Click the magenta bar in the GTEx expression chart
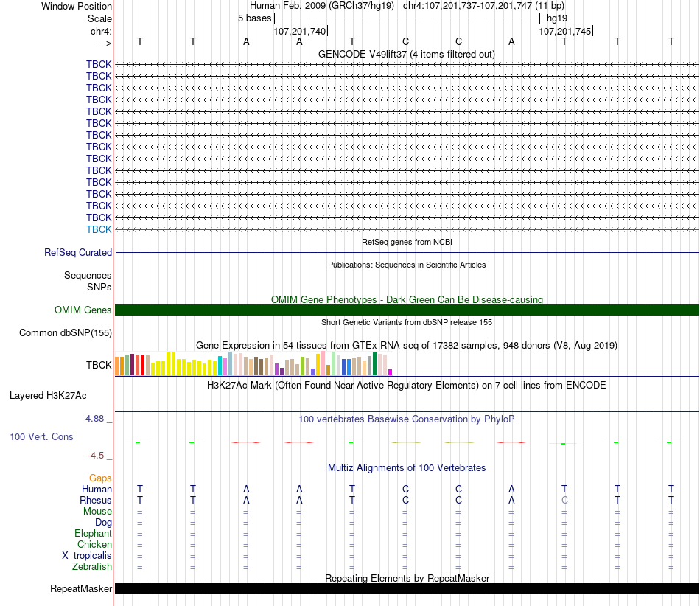The width and height of the screenshot is (700, 606). (x=391, y=372)
